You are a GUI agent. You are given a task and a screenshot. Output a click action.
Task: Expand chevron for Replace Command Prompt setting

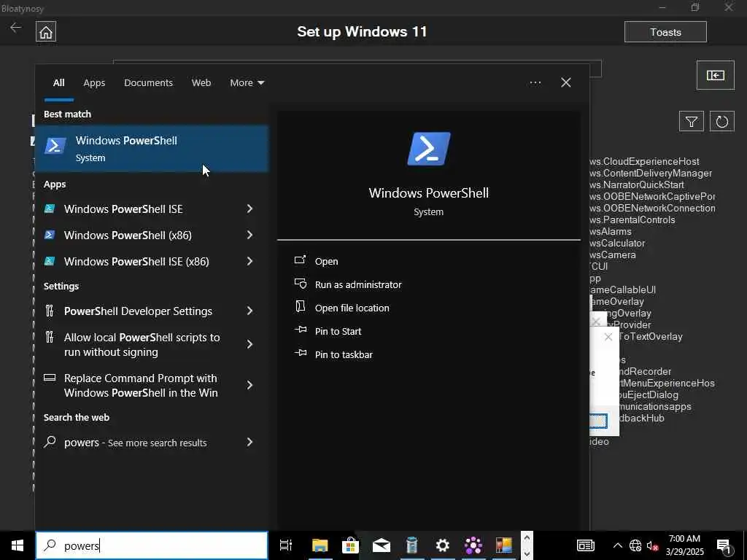coord(249,385)
